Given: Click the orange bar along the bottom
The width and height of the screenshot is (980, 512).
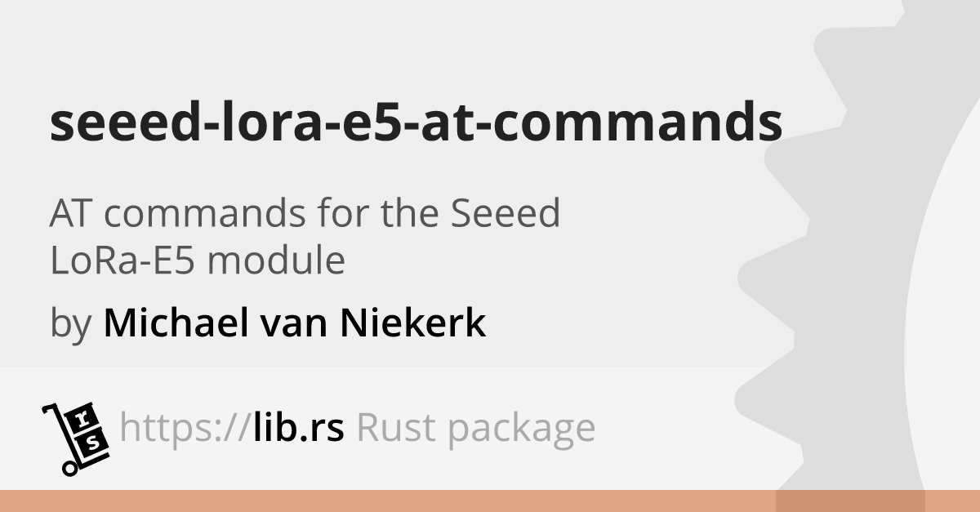Looking at the screenshot, I should click(x=490, y=501).
